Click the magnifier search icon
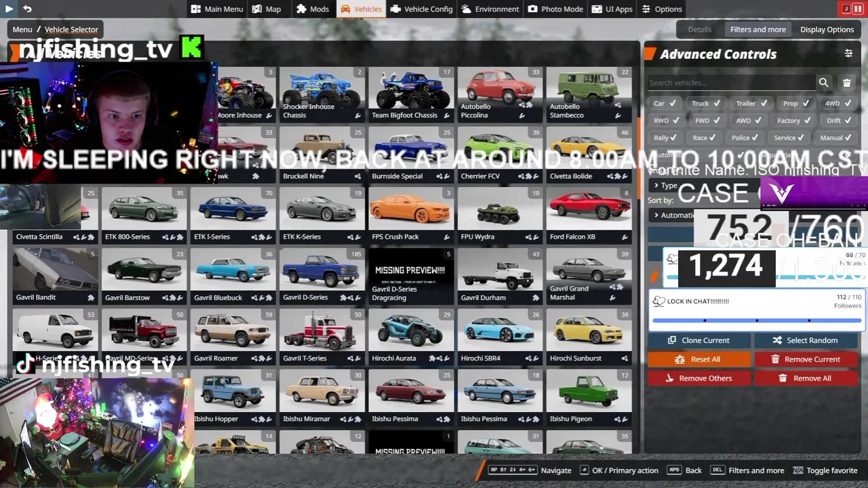The image size is (868, 488). (x=823, y=83)
